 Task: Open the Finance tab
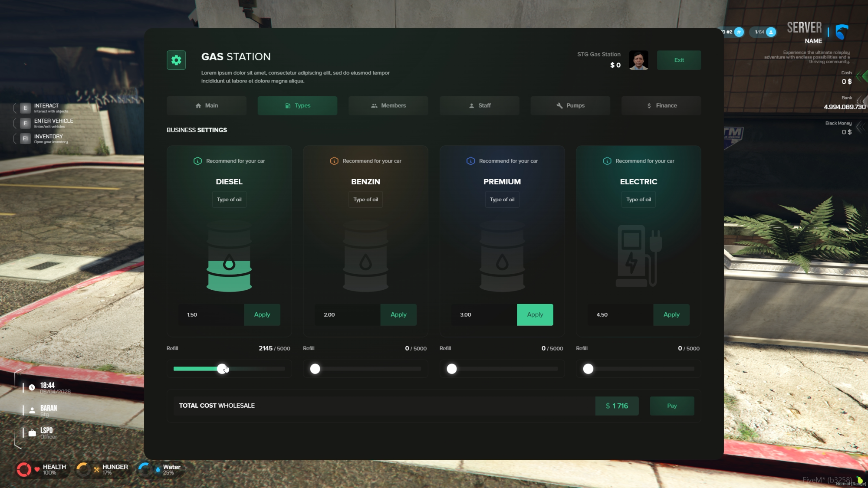tap(661, 106)
